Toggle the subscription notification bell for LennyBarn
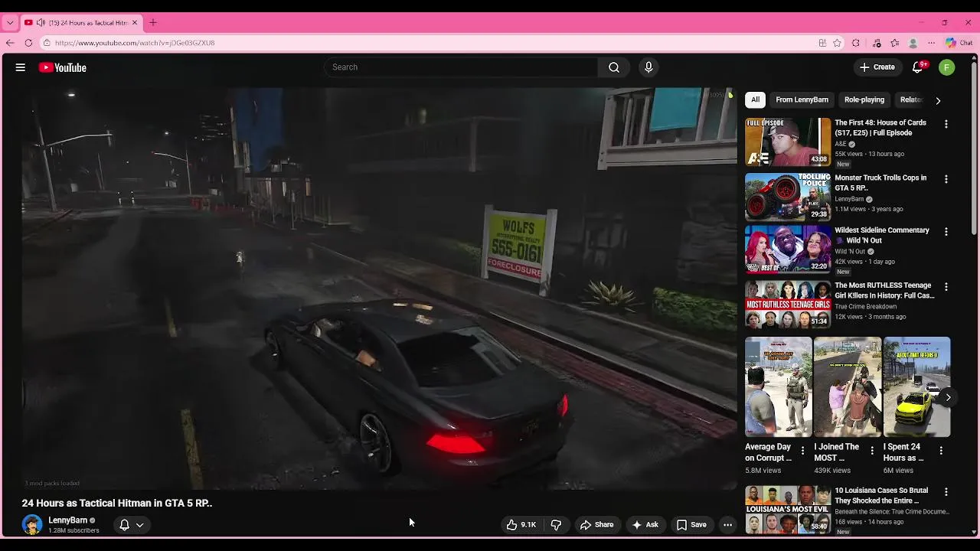 124,525
